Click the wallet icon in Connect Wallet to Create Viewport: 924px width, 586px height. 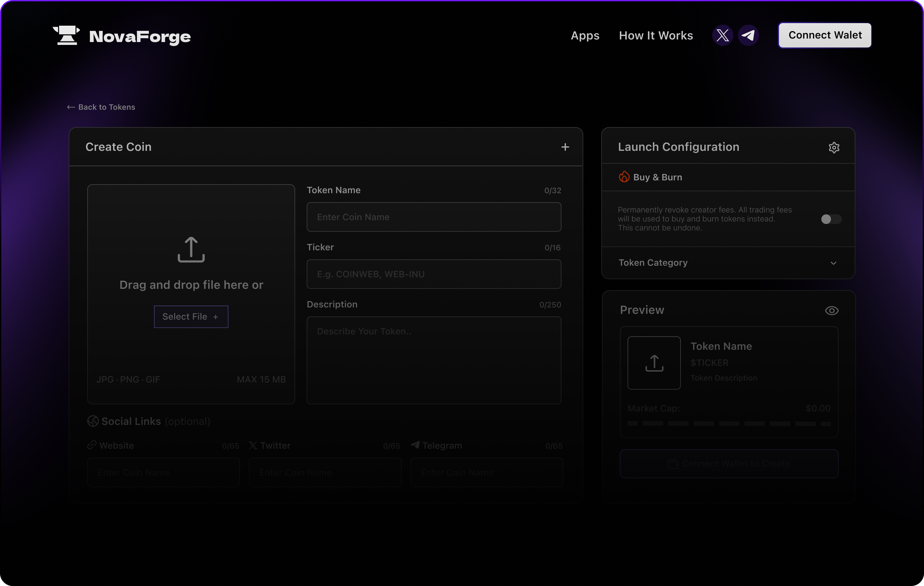[x=673, y=464]
